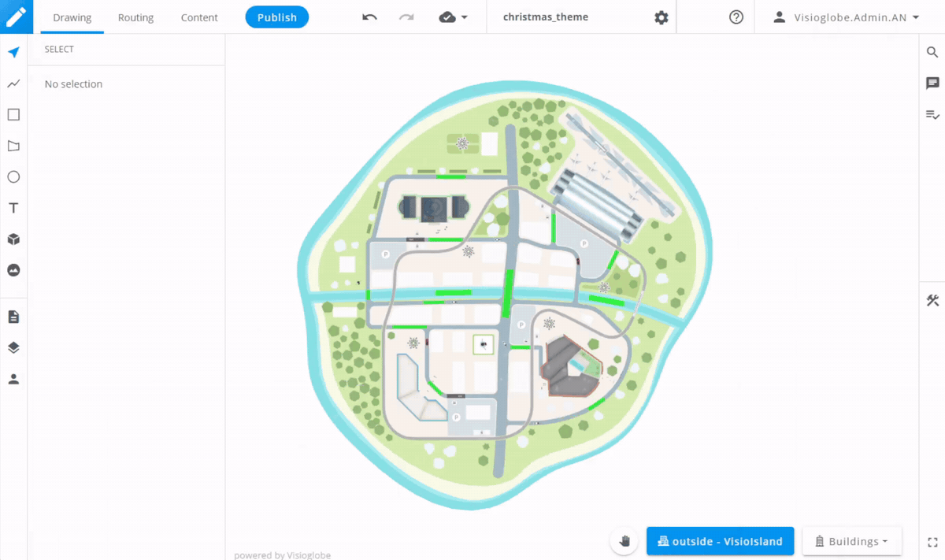Click the outside - VisioIsland button
Viewport: 945px width, 560px height.
720,541
